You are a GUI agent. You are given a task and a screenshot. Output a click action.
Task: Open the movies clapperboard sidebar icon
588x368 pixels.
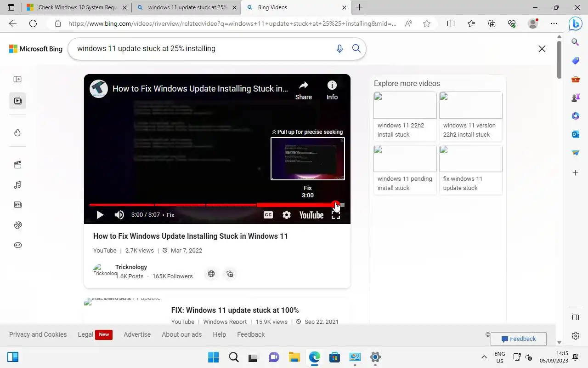coord(17,165)
